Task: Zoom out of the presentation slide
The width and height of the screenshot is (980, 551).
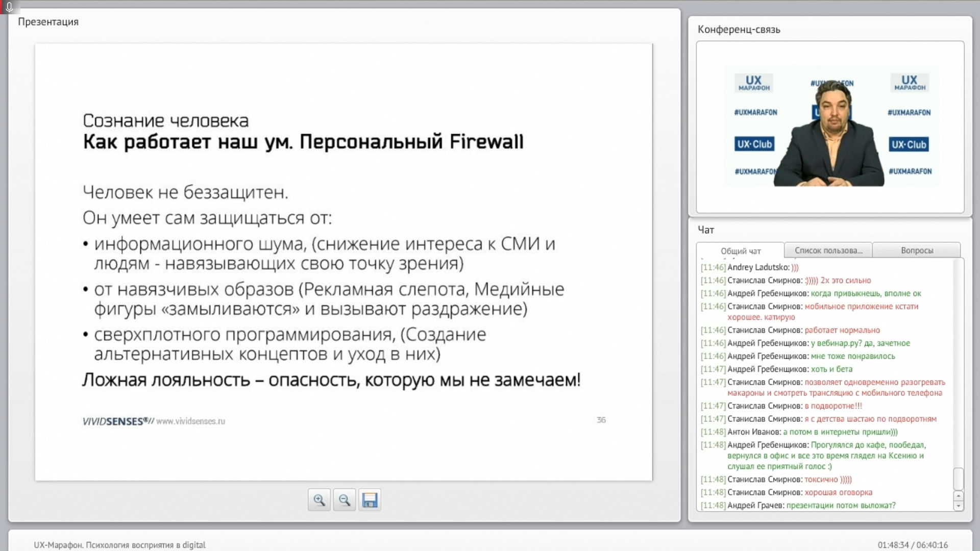Action: [345, 500]
